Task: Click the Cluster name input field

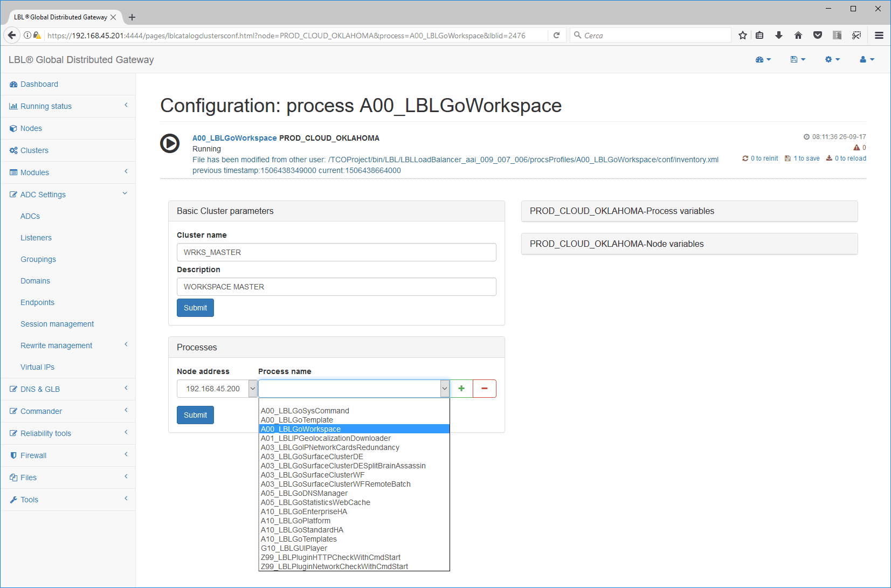Action: 336,252
